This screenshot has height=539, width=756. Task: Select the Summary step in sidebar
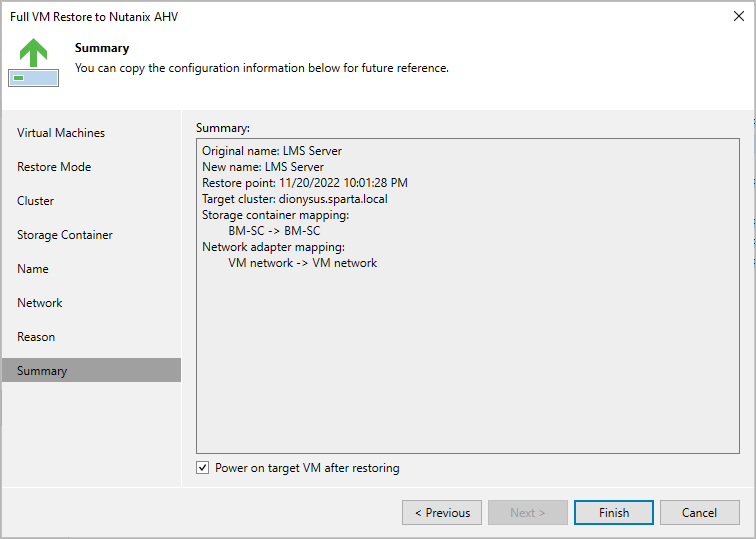42,371
